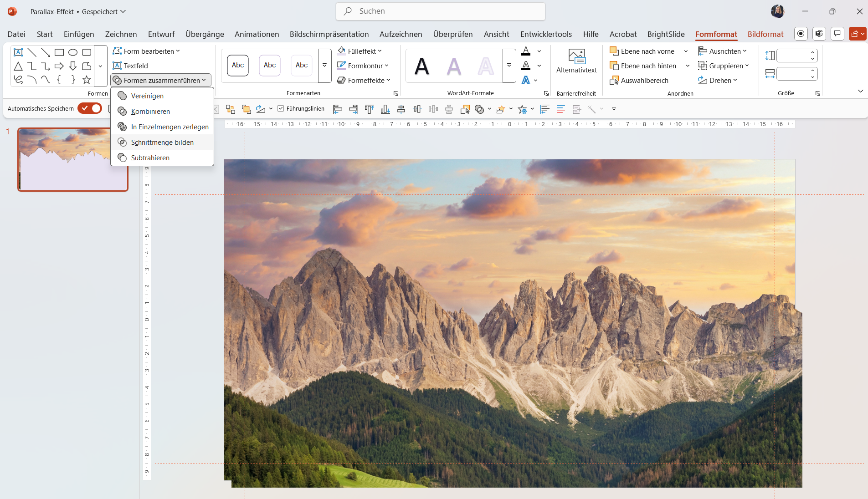This screenshot has height=499, width=868.
Task: Select the rounded rectangle shape
Action: click(x=87, y=52)
